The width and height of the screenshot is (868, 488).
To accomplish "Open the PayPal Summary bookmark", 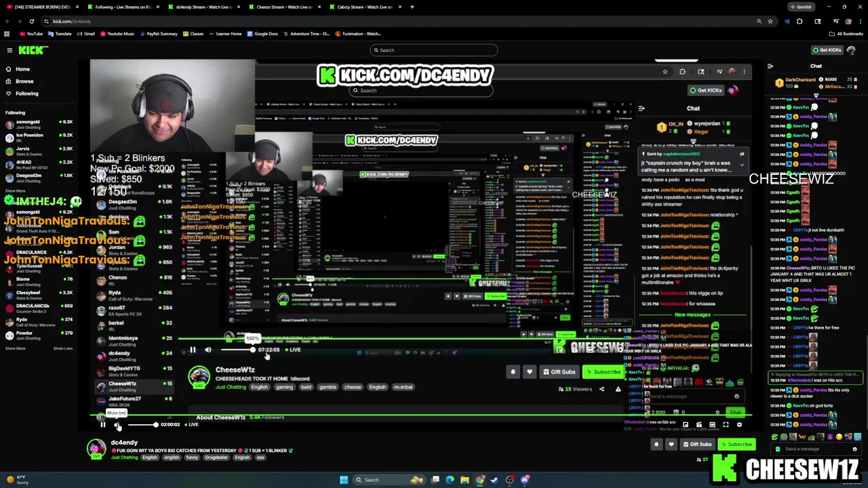I will coord(158,33).
